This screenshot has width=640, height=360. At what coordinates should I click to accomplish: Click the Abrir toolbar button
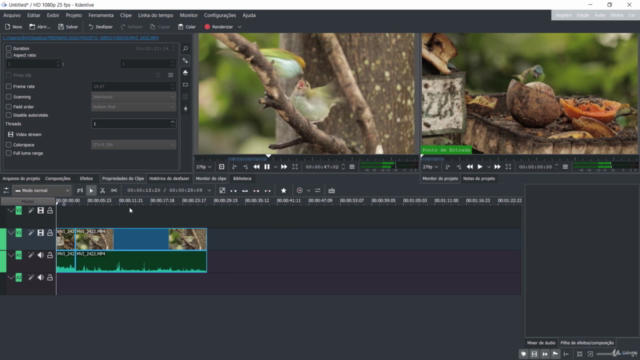[x=40, y=27]
